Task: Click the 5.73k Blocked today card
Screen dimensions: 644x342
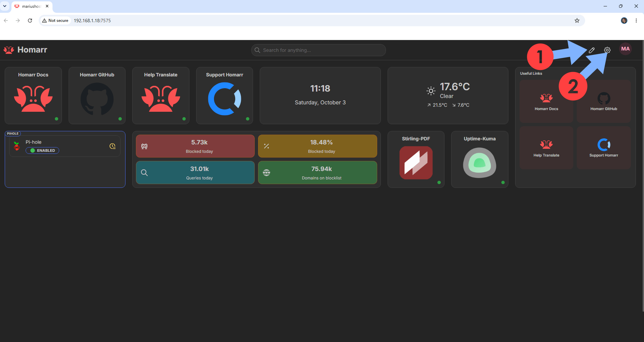Action: pos(195,146)
